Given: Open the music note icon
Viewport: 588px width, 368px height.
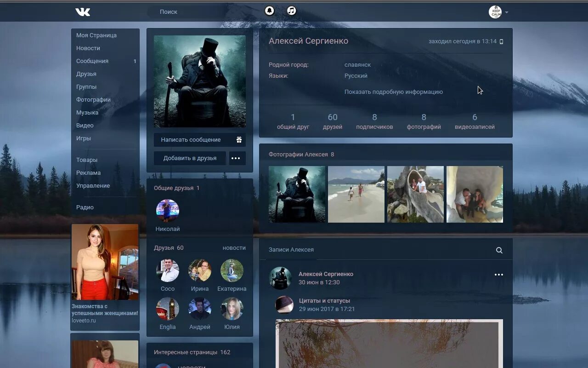Looking at the screenshot, I should [x=292, y=11].
